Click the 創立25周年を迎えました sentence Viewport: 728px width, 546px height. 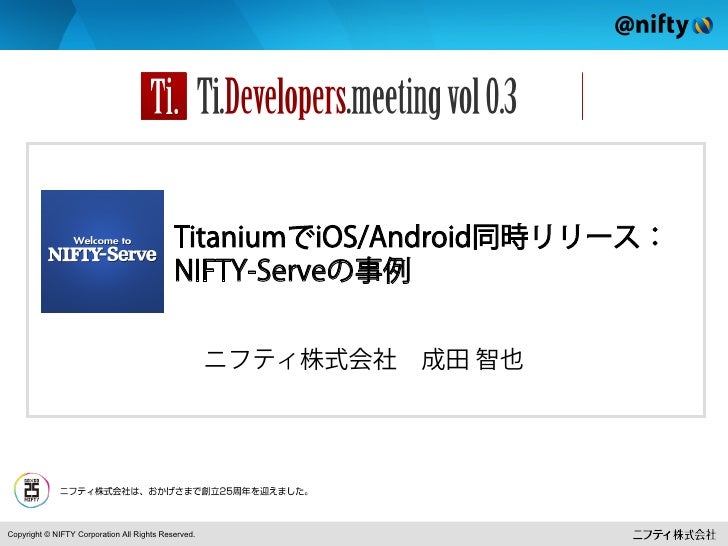(x=184, y=491)
